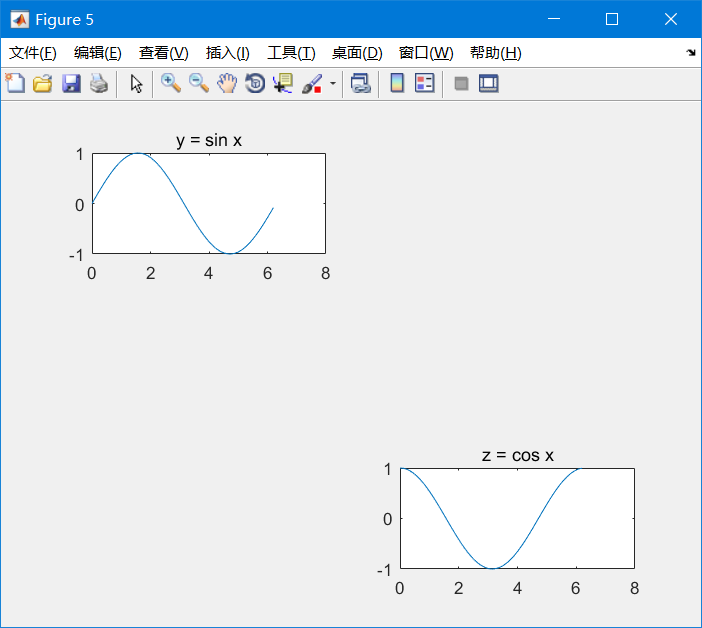The width and height of the screenshot is (702, 628).
Task: Click the dock figure arrow at menu bar right
Action: [690, 52]
